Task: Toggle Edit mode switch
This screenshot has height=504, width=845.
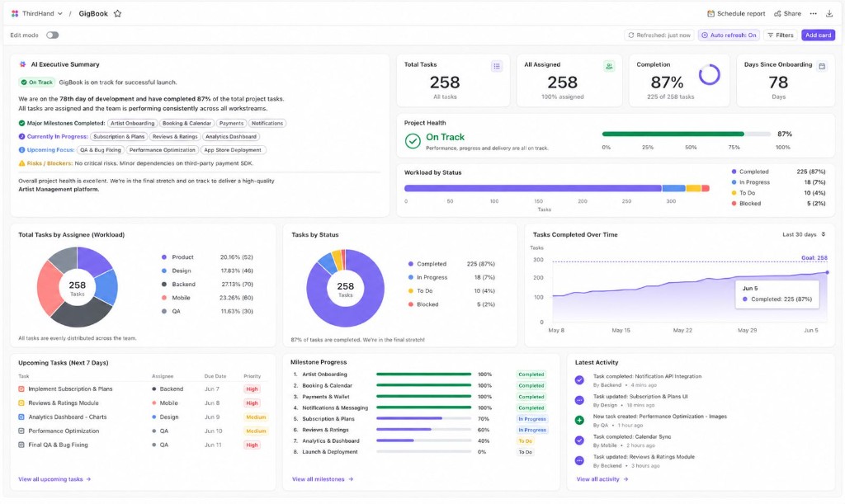Action: (x=52, y=35)
